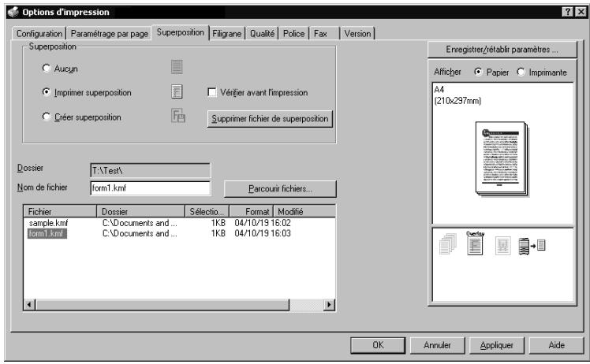Click the Dossier path field

click(151, 171)
